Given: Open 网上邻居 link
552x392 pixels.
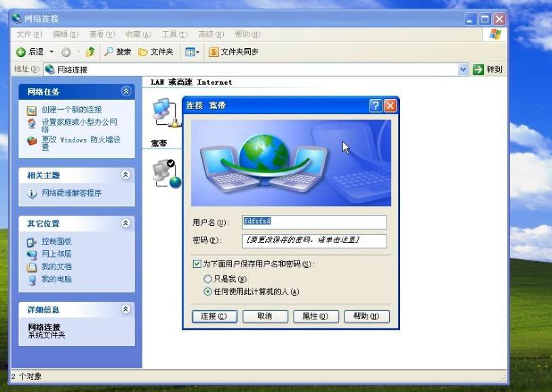Looking at the screenshot, I should [x=56, y=254].
